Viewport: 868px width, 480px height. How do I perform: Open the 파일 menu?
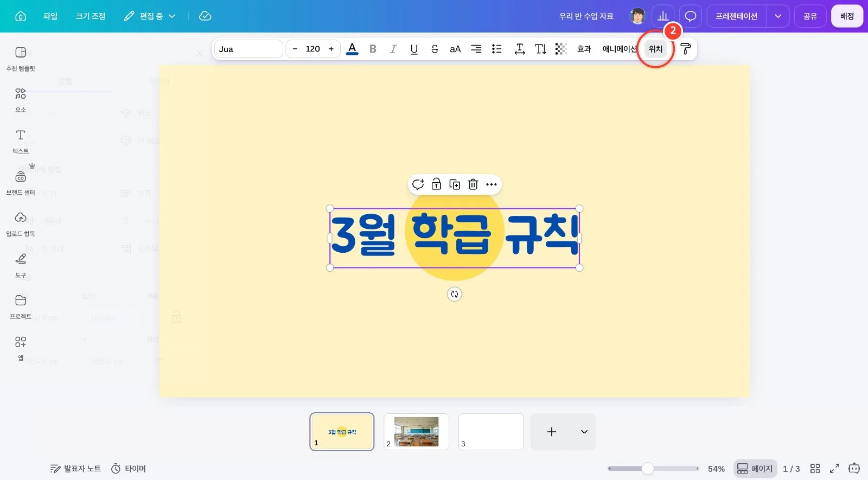(50, 16)
